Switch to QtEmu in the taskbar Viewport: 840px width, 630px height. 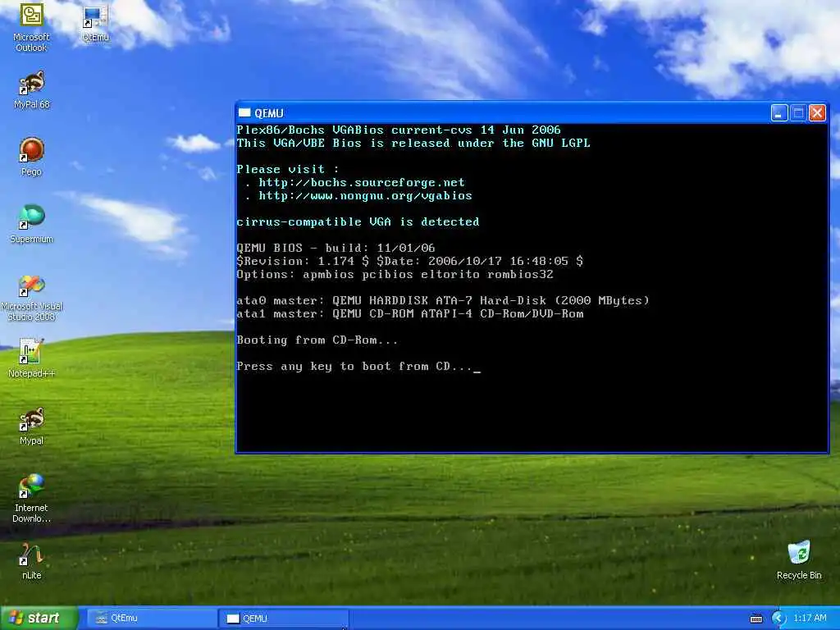150,619
